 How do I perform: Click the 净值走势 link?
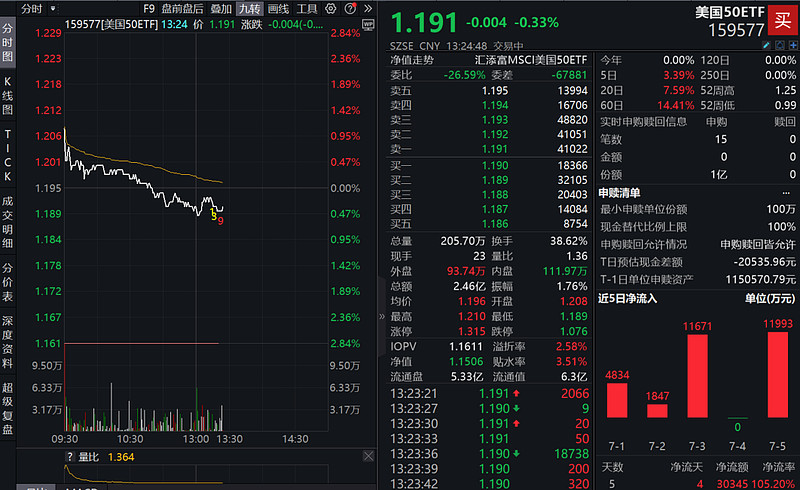point(412,60)
